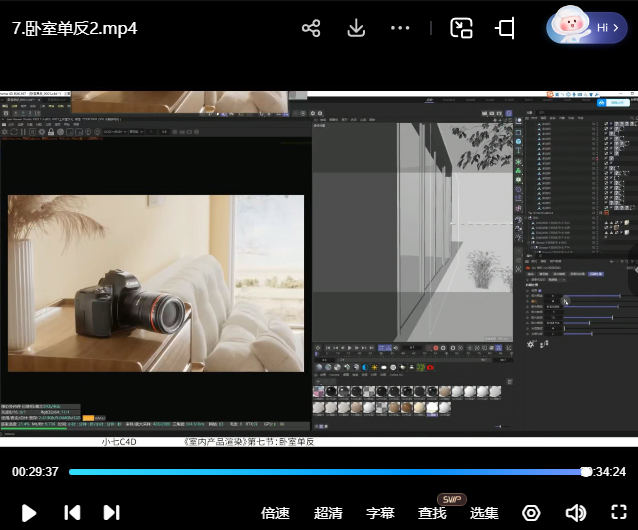Click the crop screenshot icon

tap(506, 28)
